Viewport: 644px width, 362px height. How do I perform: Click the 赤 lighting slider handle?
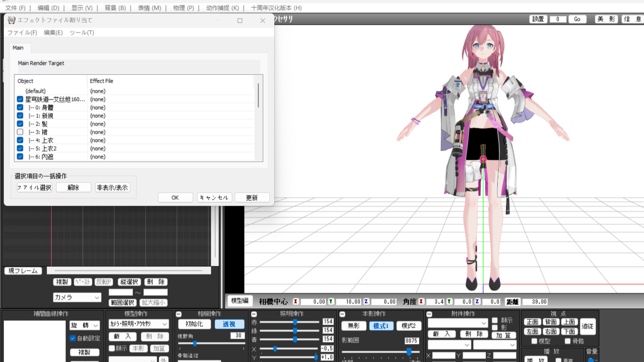[295, 322]
